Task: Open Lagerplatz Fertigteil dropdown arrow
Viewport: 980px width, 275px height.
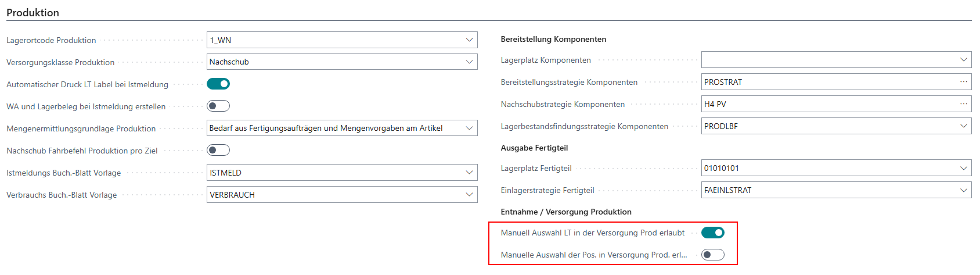Action: [964, 168]
